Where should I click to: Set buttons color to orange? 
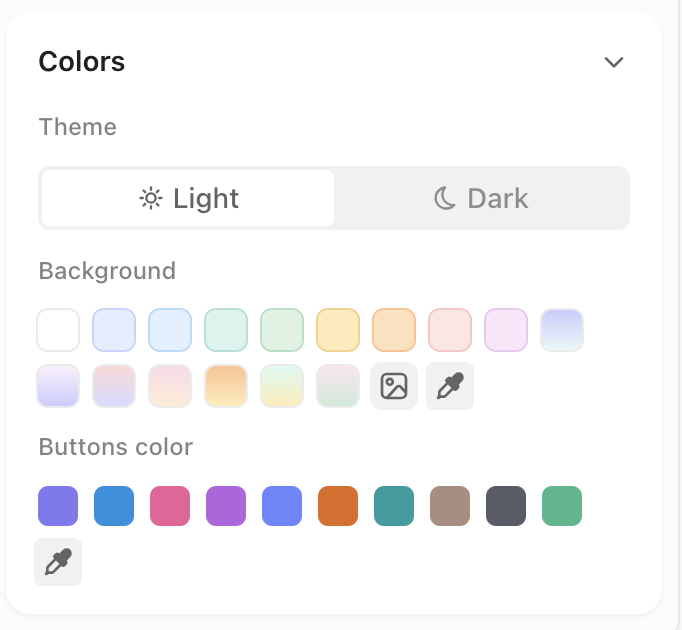click(338, 506)
